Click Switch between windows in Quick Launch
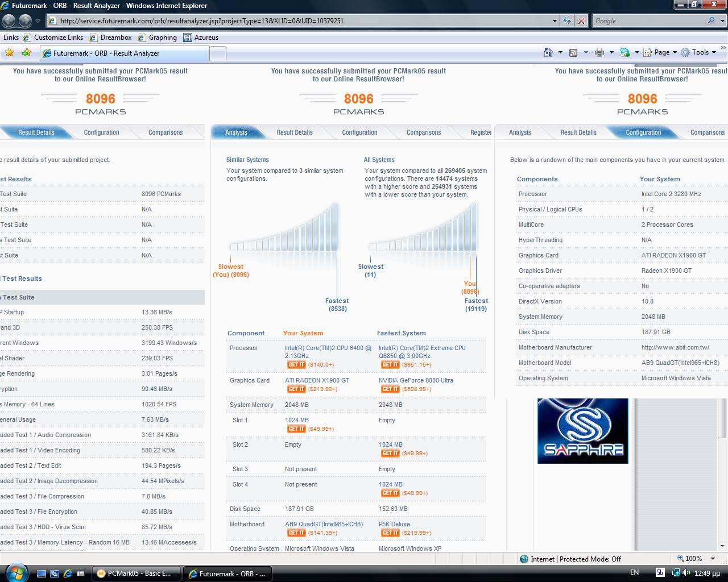 [x=54, y=573]
